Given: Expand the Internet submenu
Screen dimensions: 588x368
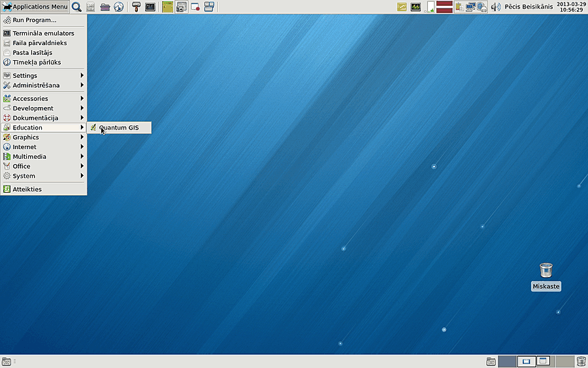Looking at the screenshot, I should tap(44, 147).
